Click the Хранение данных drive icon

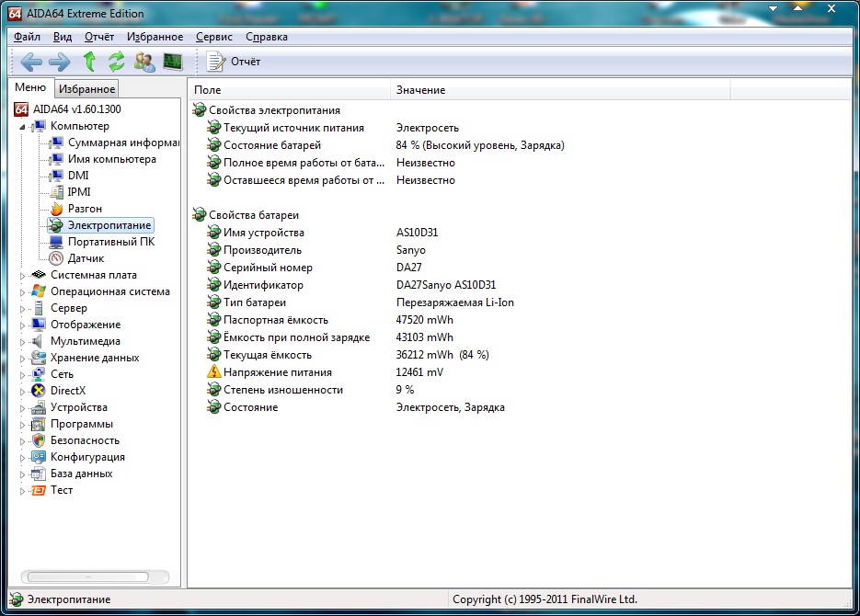click(39, 358)
